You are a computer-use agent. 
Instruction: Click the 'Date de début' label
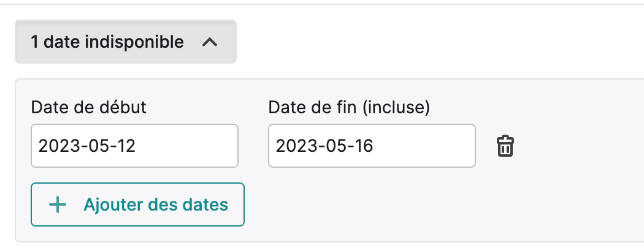tap(89, 108)
